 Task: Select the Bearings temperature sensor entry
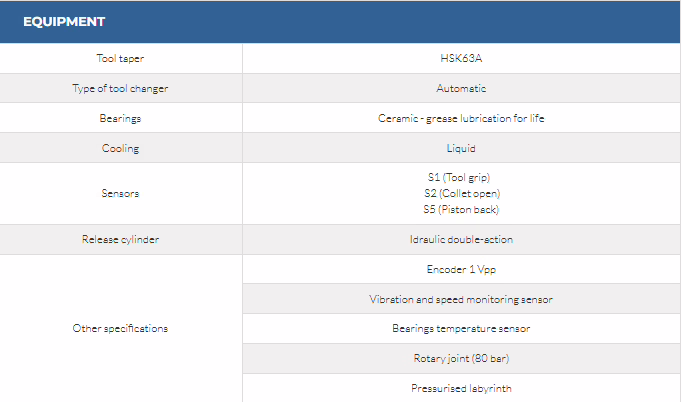click(461, 328)
